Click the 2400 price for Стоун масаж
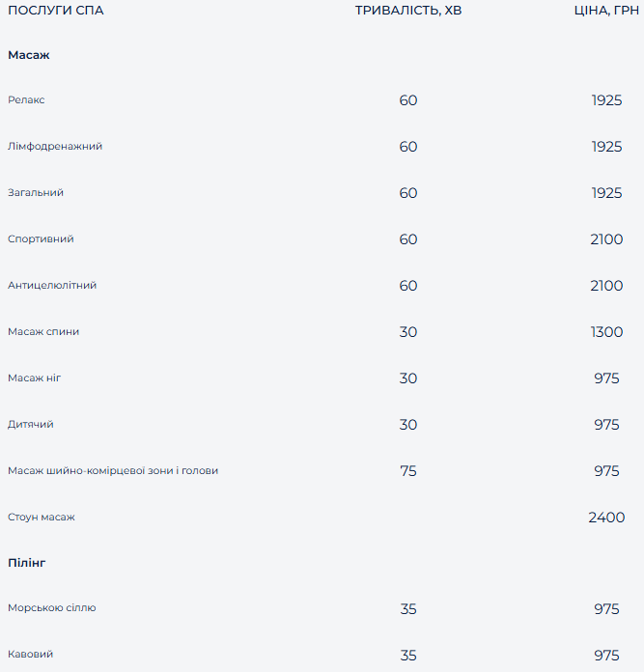Viewport: 644px width, 672px height. (606, 518)
